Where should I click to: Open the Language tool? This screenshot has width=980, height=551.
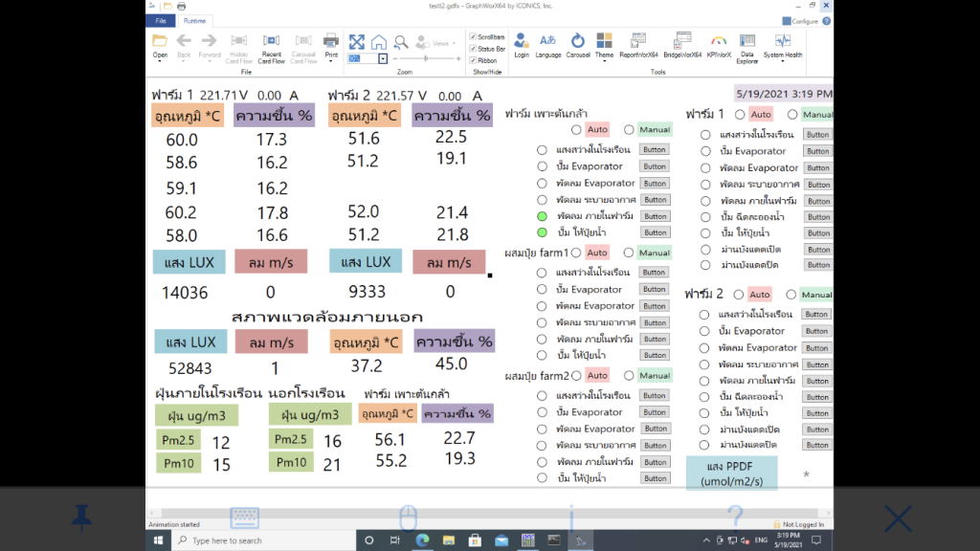click(x=548, y=46)
